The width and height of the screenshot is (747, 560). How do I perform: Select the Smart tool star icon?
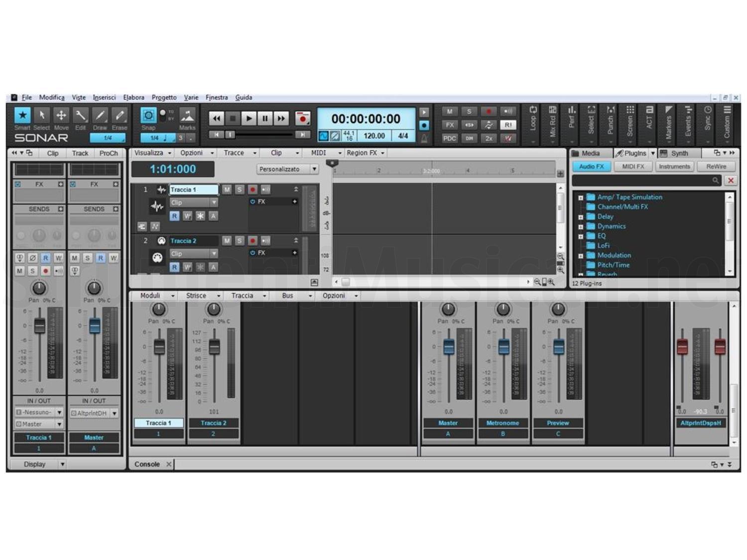coord(22,115)
